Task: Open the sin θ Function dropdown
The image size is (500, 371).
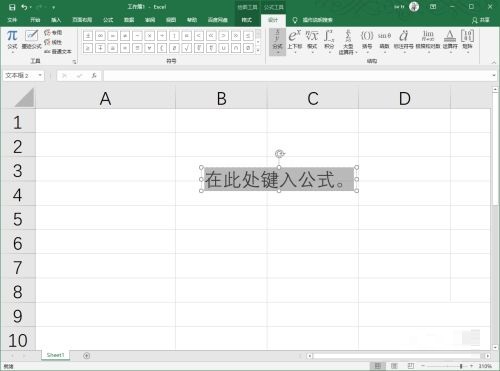Action: pyautogui.click(x=384, y=42)
